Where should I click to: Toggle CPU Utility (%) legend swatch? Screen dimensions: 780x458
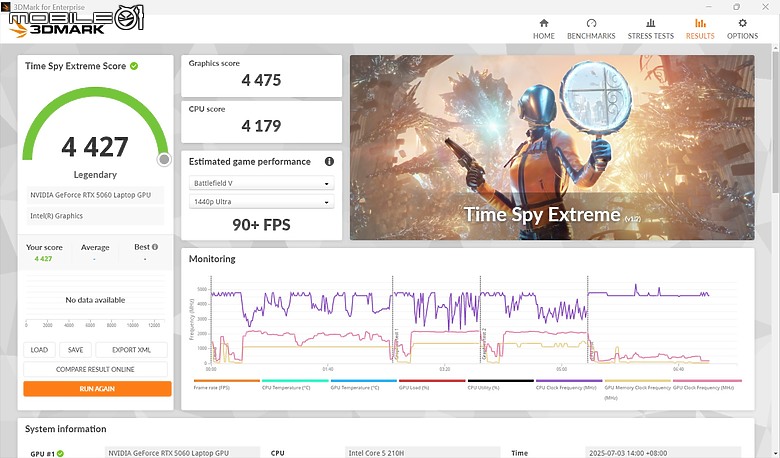tap(500, 381)
